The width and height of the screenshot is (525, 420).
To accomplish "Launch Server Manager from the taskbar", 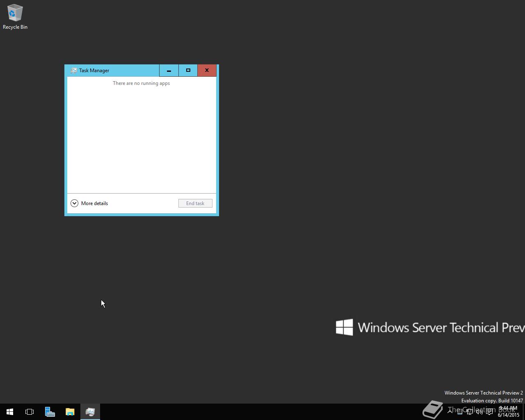I will tap(50, 412).
